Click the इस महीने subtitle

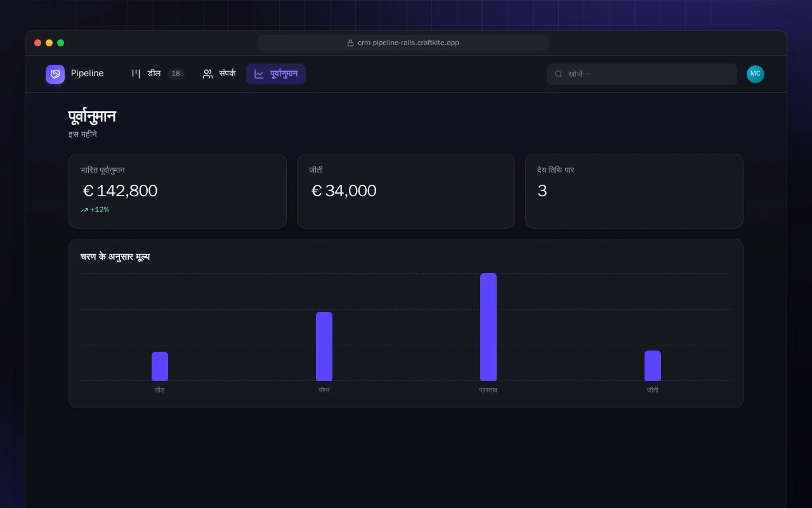82,135
